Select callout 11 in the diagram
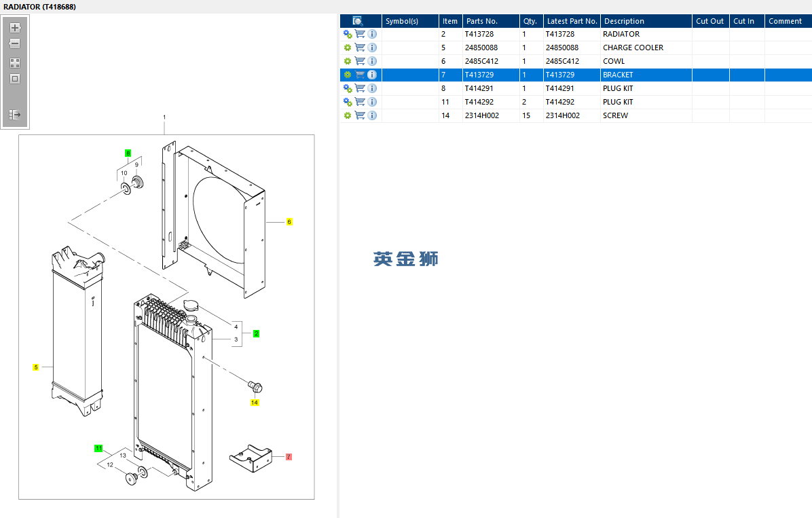This screenshot has width=812, height=518. coord(98,448)
